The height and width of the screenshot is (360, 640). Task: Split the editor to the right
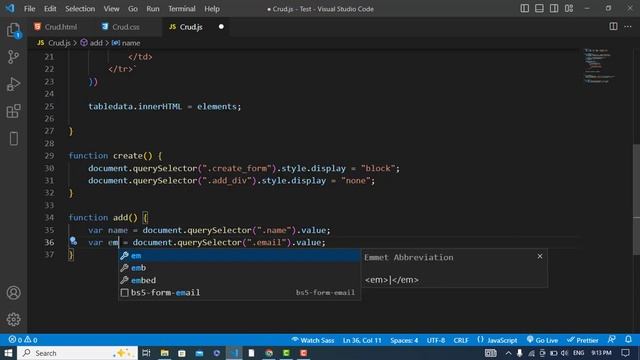613,27
